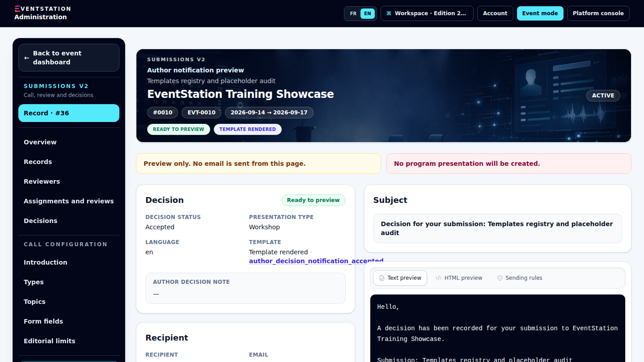Open the Types configuration page
The width and height of the screenshot is (644, 362).
(69, 282)
